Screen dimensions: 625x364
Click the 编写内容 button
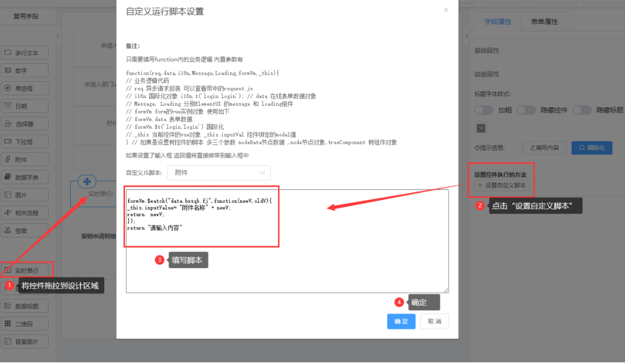tap(544, 148)
